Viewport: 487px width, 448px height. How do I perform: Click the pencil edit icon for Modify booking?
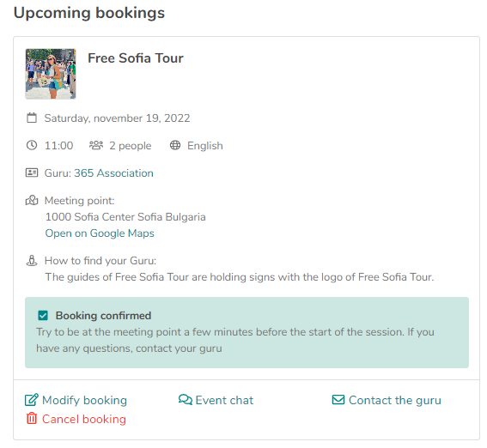[x=32, y=400]
